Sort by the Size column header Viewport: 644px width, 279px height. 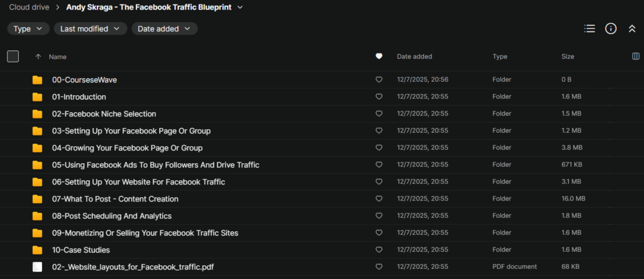pos(568,57)
